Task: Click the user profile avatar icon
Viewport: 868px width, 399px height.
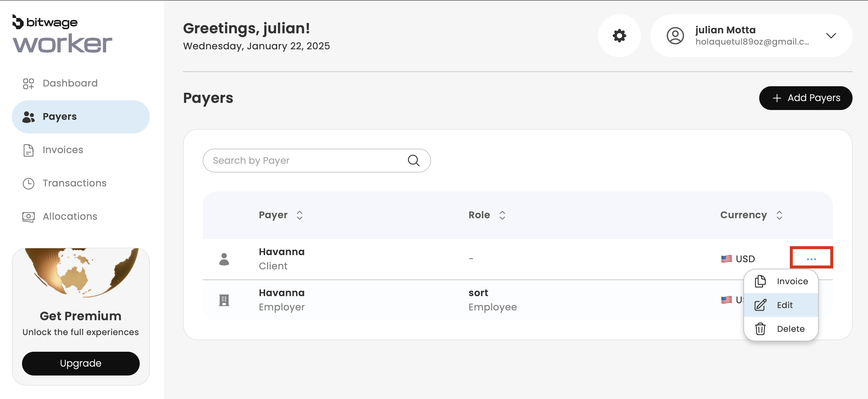Action: [x=675, y=36]
